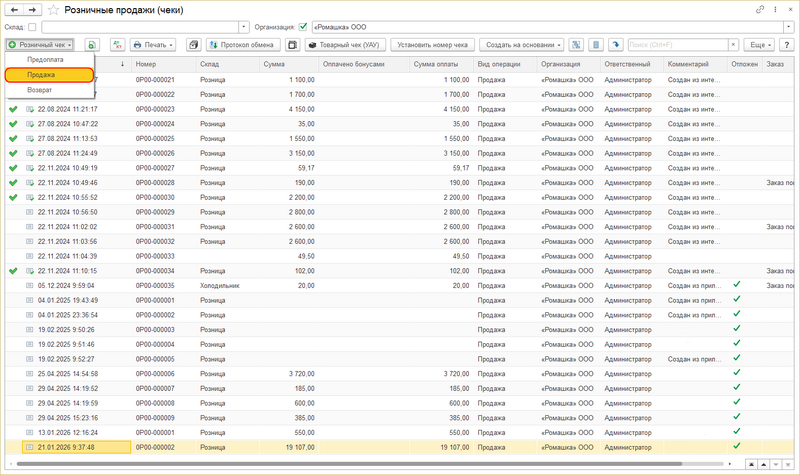Toggle the Склад filter checkbox
The height and width of the screenshot is (475, 800).
click(33, 27)
